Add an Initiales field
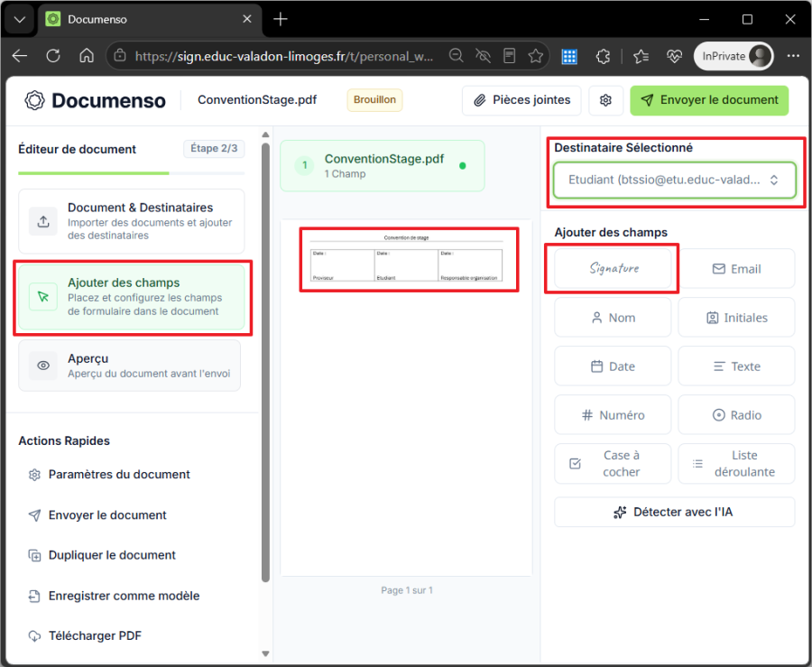This screenshot has height=667, width=812. 736,317
